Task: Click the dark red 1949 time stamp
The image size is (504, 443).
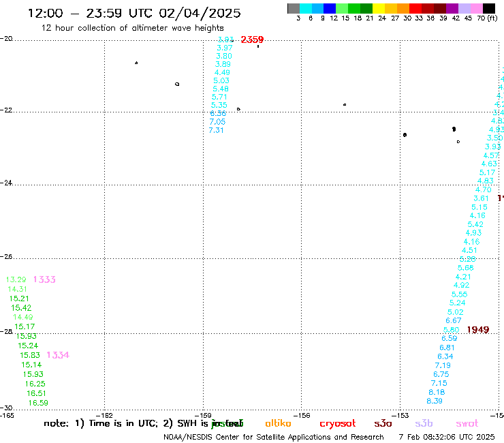Action: 478,330
